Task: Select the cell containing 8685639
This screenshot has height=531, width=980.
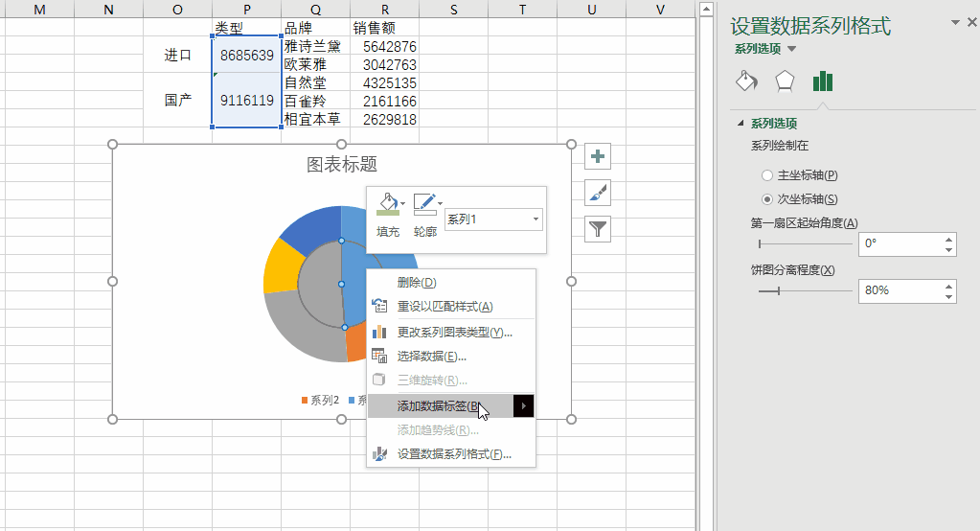Action: coord(247,55)
